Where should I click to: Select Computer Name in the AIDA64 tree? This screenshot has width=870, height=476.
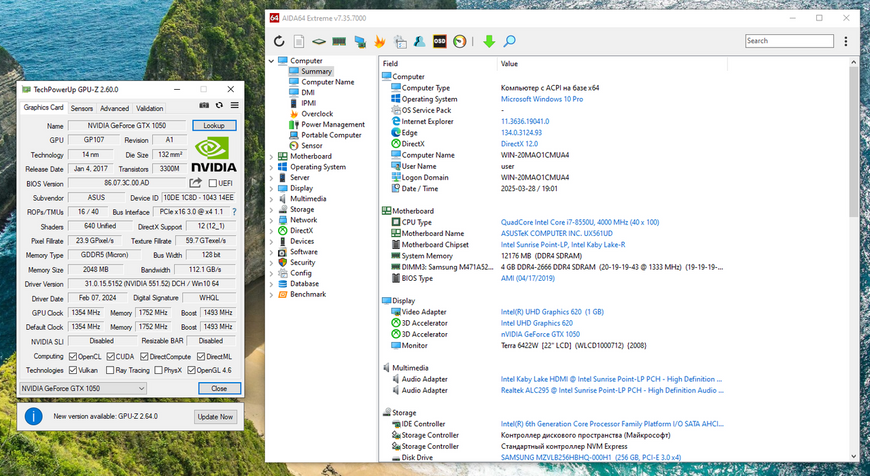(327, 82)
